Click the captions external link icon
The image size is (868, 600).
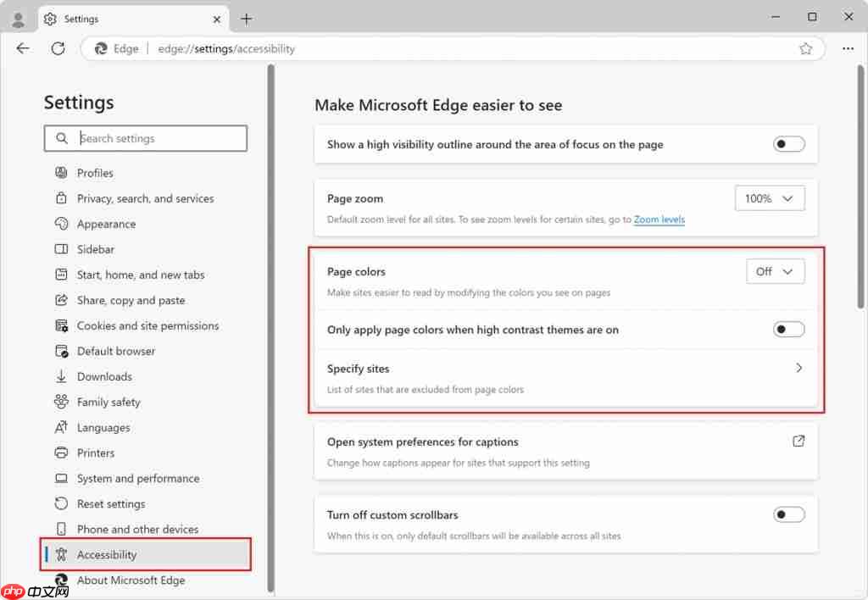[x=798, y=441]
